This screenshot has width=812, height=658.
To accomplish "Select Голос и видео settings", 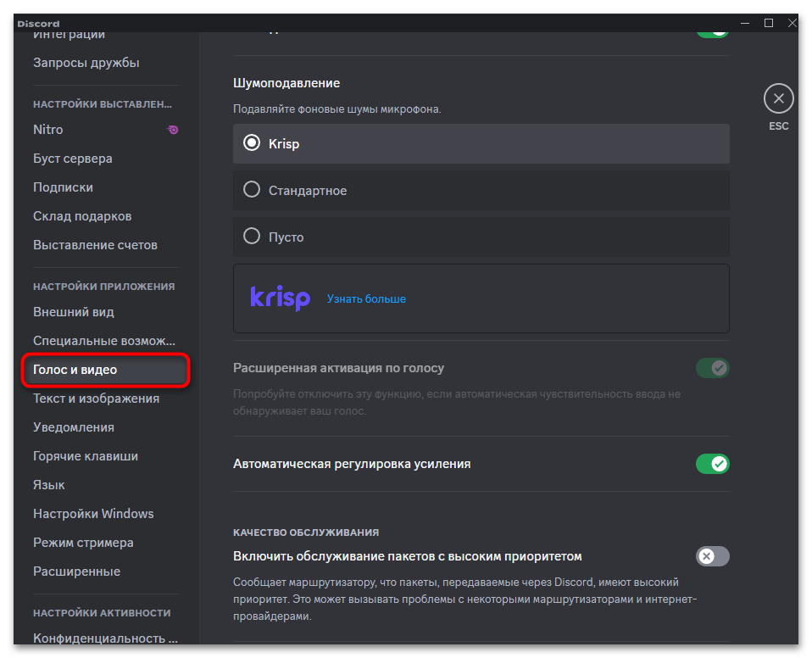I will coord(106,370).
